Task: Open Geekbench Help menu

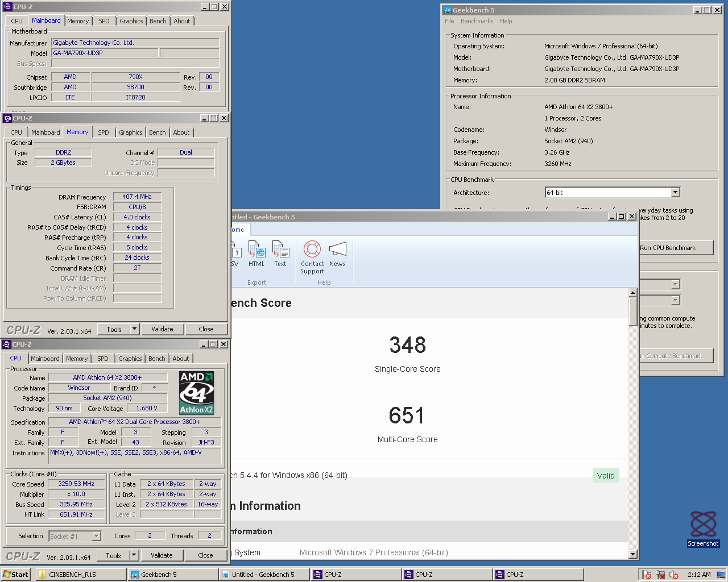Action: (506, 21)
